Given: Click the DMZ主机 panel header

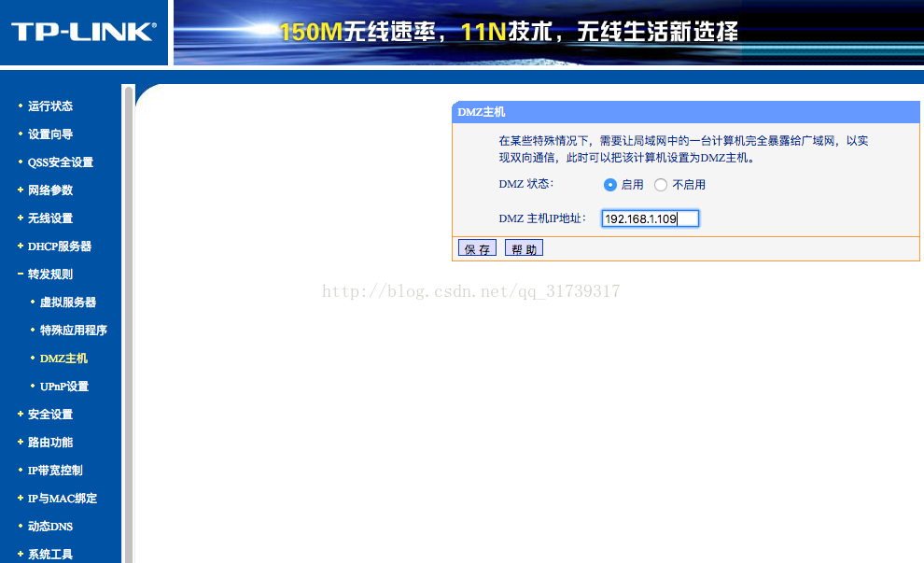Looking at the screenshot, I should [x=686, y=112].
